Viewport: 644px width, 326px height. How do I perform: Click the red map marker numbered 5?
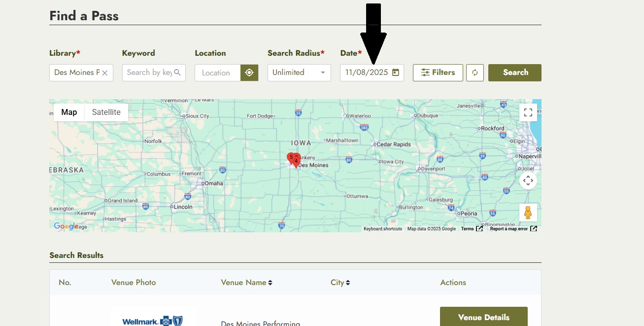[x=291, y=158]
